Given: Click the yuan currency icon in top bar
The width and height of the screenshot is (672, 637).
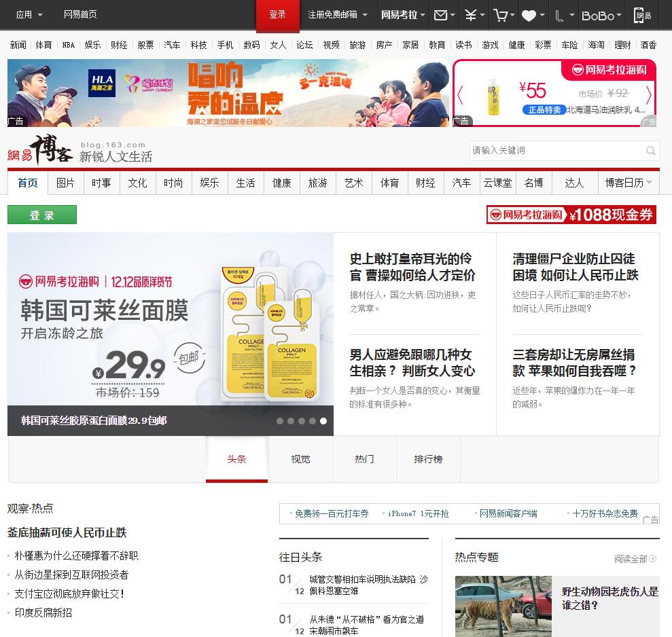Looking at the screenshot, I should coord(471,16).
